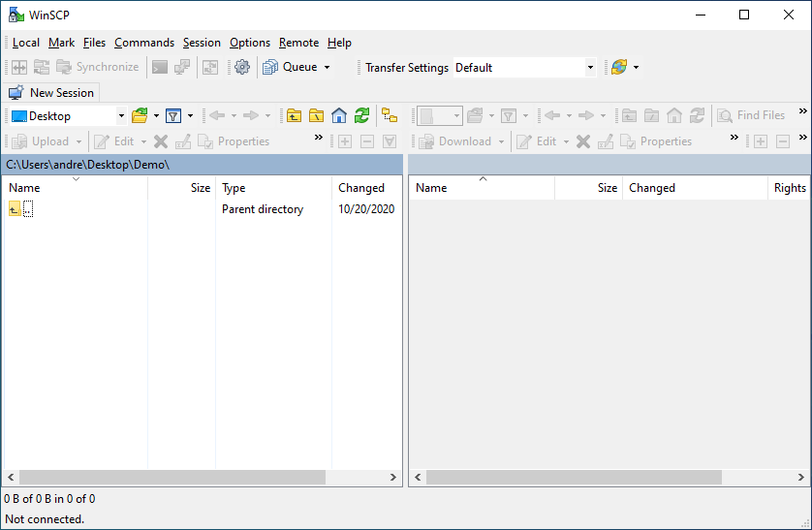Click the New Session tab
This screenshot has width=812, height=530.
(x=51, y=93)
